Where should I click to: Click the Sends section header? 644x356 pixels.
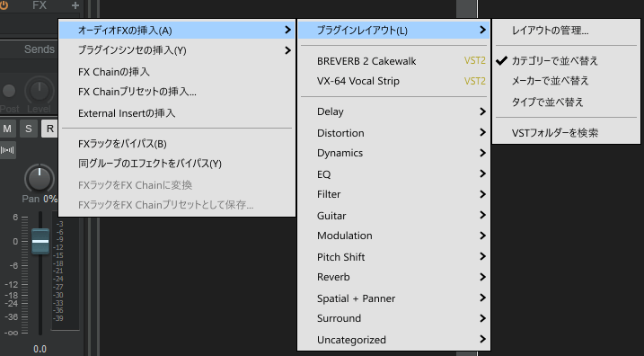click(39, 49)
